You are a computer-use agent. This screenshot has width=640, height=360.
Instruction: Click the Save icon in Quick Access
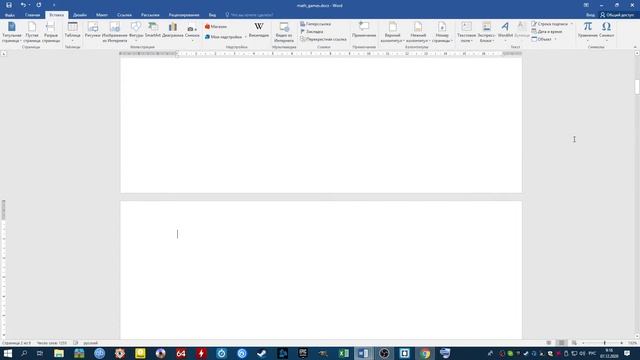click(x=9, y=5)
